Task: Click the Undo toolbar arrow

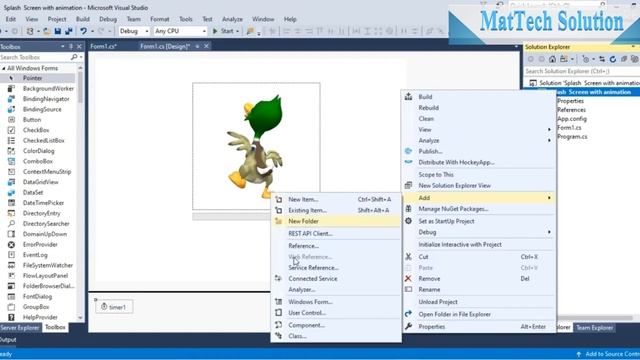Action: pos(83,31)
